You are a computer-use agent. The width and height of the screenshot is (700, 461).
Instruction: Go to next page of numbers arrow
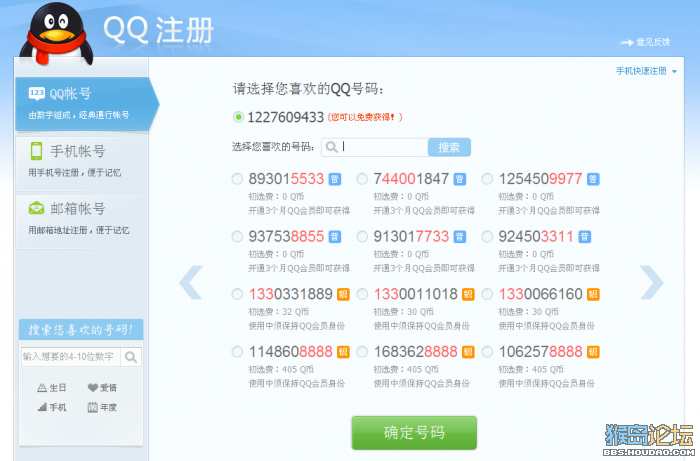tap(652, 282)
